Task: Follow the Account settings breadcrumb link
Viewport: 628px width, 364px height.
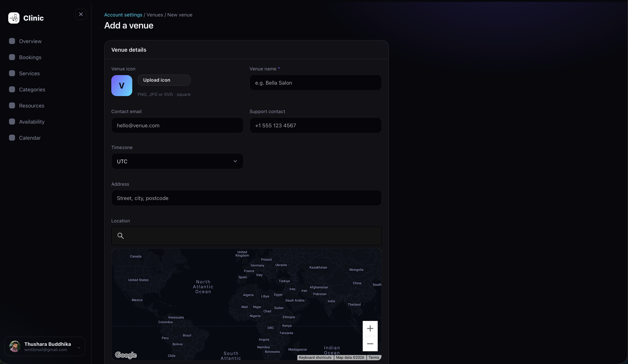Action: pos(123,15)
